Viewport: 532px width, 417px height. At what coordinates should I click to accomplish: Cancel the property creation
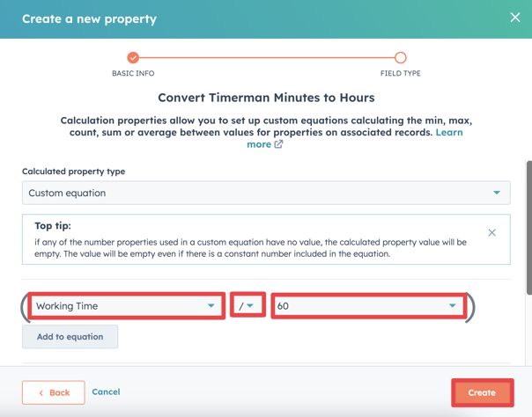tap(106, 391)
